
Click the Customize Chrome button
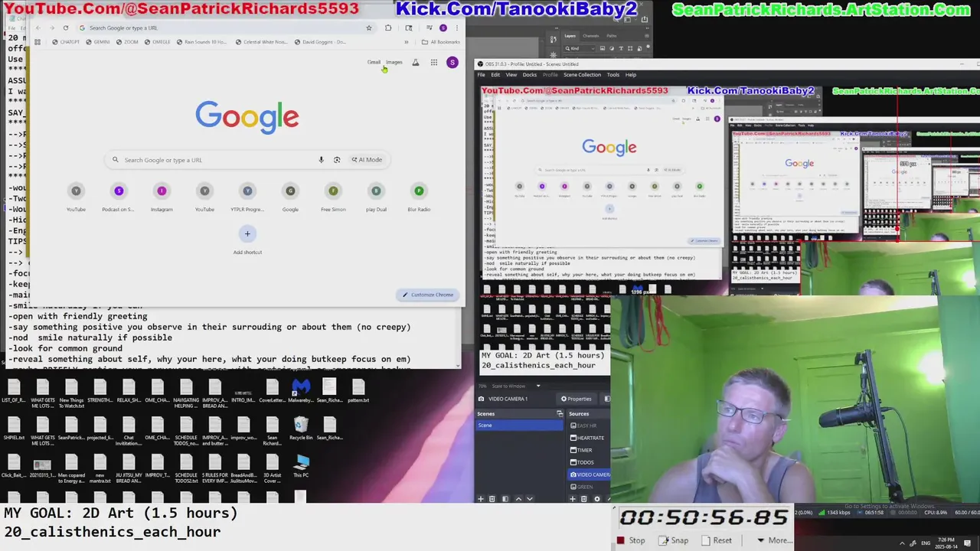pyautogui.click(x=428, y=295)
